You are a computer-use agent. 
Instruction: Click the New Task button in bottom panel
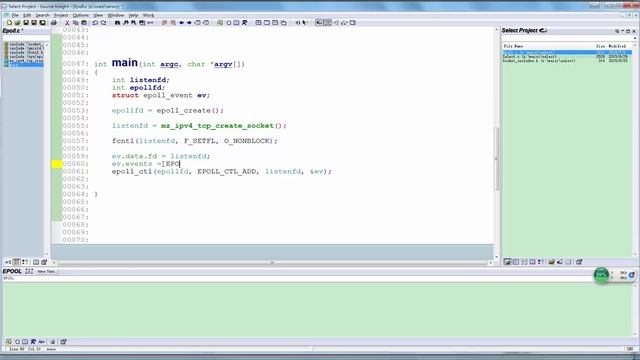click(46, 271)
